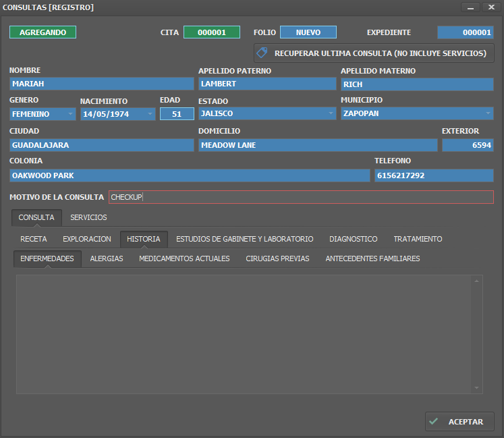Image resolution: width=504 pixels, height=438 pixels.
Task: Click the green checkmark icon on Aceptar
Action: tap(434, 421)
